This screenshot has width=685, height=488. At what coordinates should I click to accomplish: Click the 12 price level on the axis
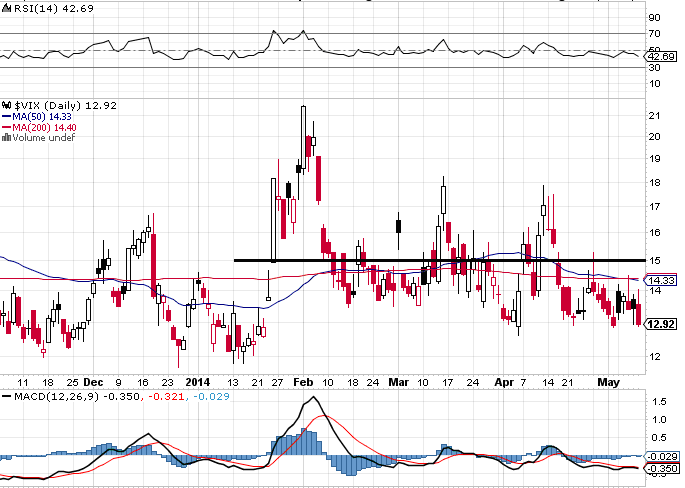click(654, 356)
